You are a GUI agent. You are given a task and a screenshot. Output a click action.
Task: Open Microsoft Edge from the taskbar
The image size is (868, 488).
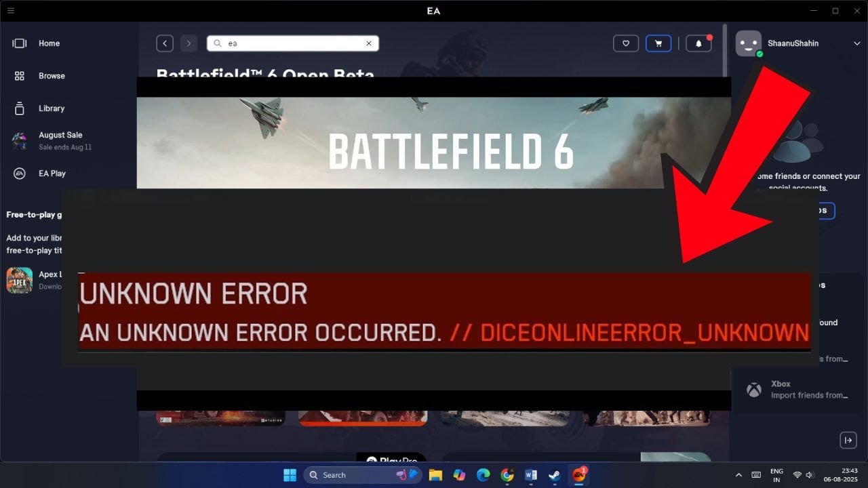[483, 475]
